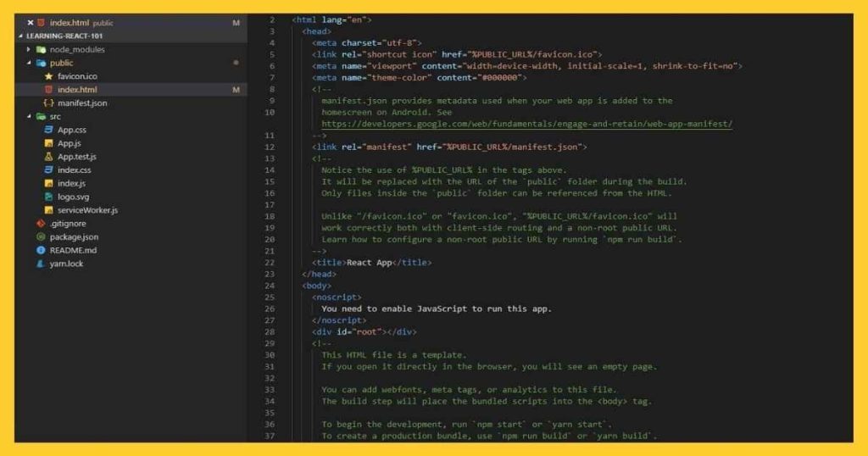The width and height of the screenshot is (868, 456).
Task: Click the git icon beside .gitignore
Action: [41, 224]
